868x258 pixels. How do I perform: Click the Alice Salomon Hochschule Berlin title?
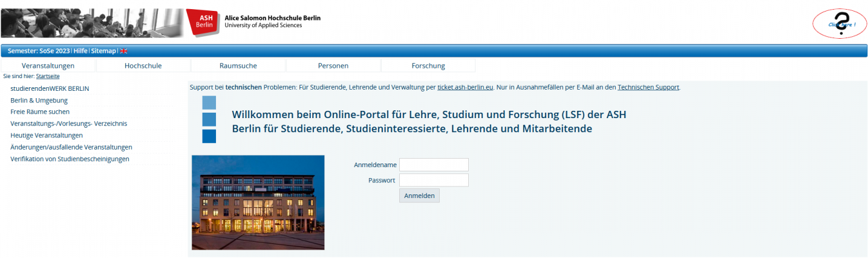click(272, 18)
